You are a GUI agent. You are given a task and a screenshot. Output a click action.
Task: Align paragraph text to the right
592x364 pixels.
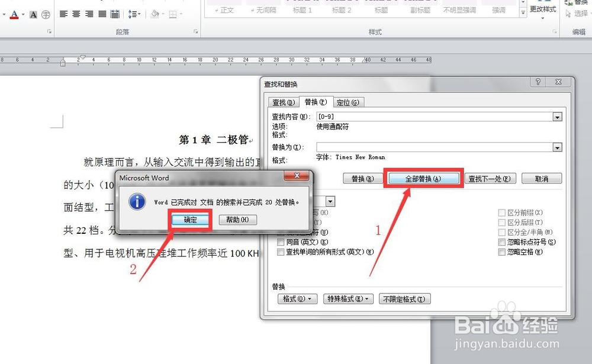pos(89,14)
